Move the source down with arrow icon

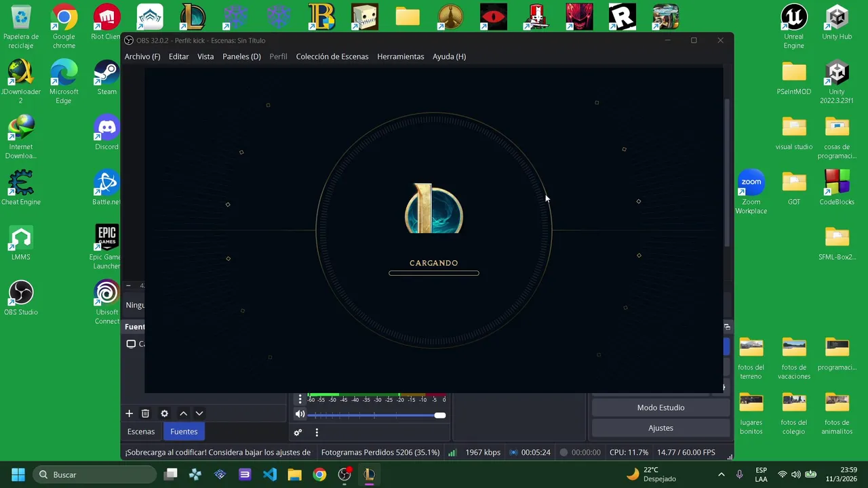pyautogui.click(x=199, y=413)
